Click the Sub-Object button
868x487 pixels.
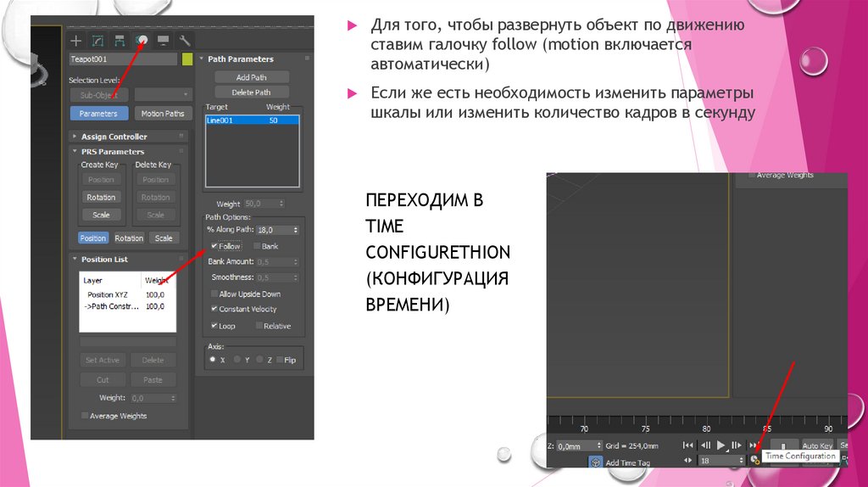99,95
